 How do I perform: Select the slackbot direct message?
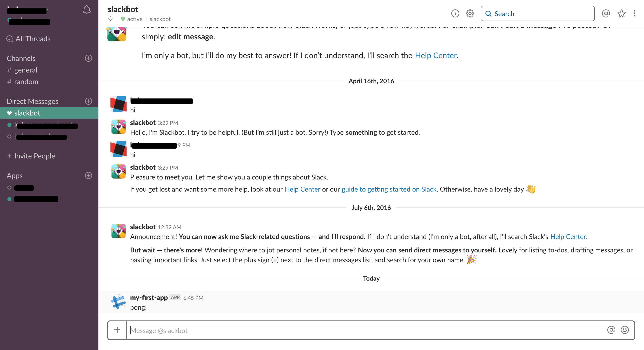(x=28, y=113)
